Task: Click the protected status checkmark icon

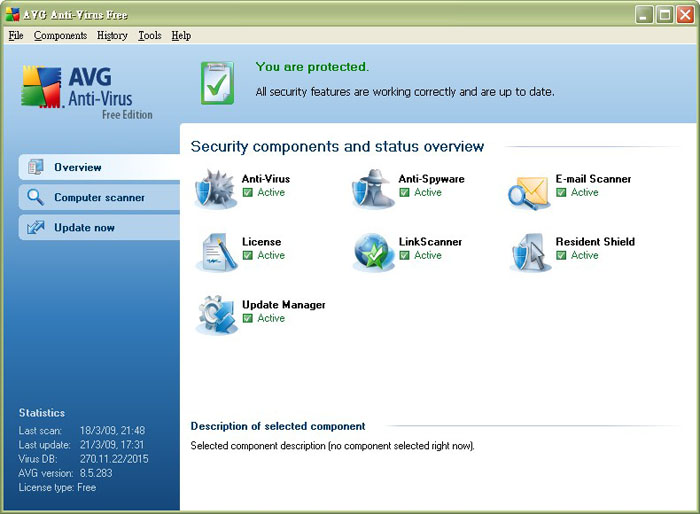Action: [x=216, y=82]
